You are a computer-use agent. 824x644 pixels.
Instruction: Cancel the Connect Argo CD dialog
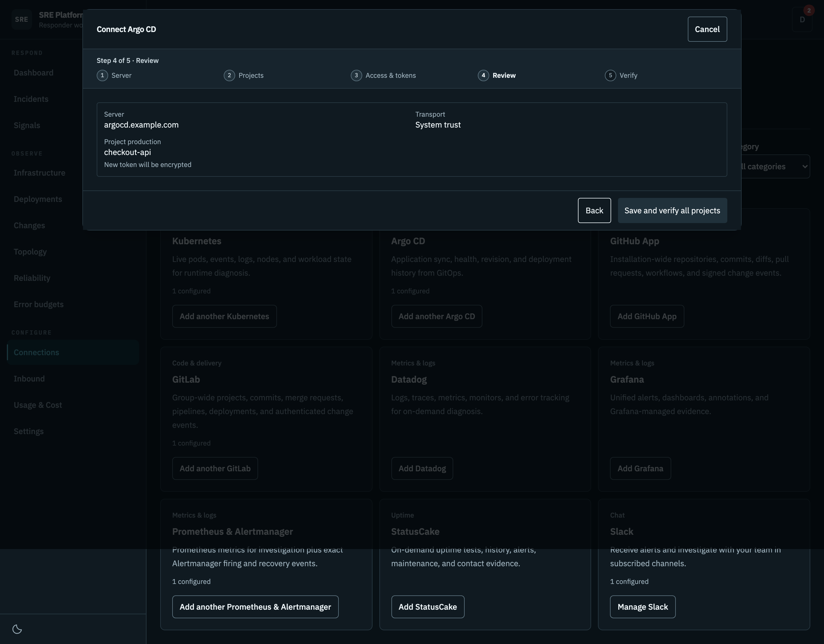(707, 29)
